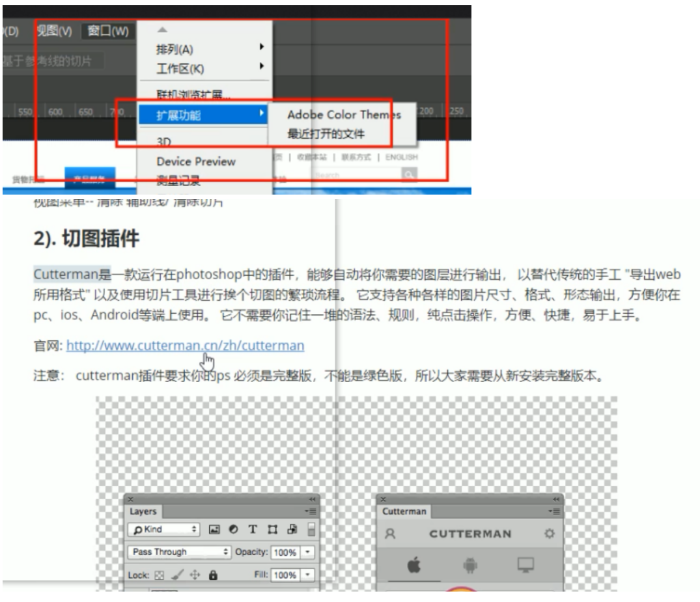Viewport: 700px width, 602px height.
Task: Toggle lock transparent pixels
Action: [160, 575]
